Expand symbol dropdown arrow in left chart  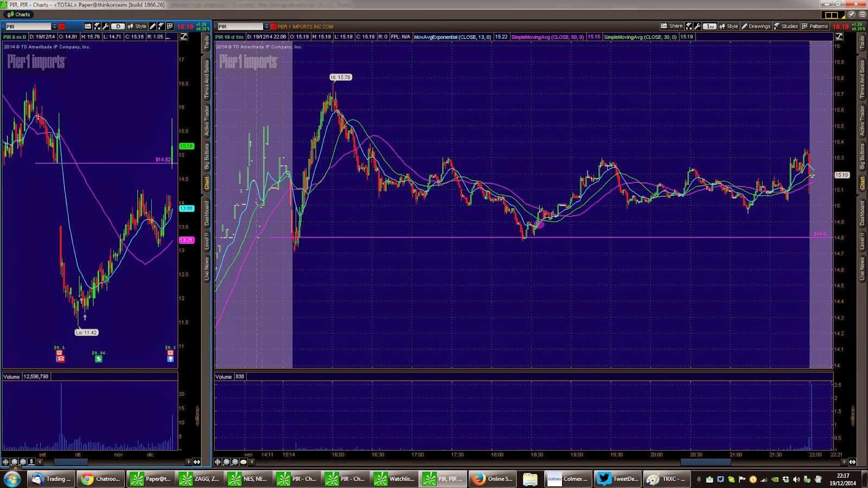pos(54,26)
